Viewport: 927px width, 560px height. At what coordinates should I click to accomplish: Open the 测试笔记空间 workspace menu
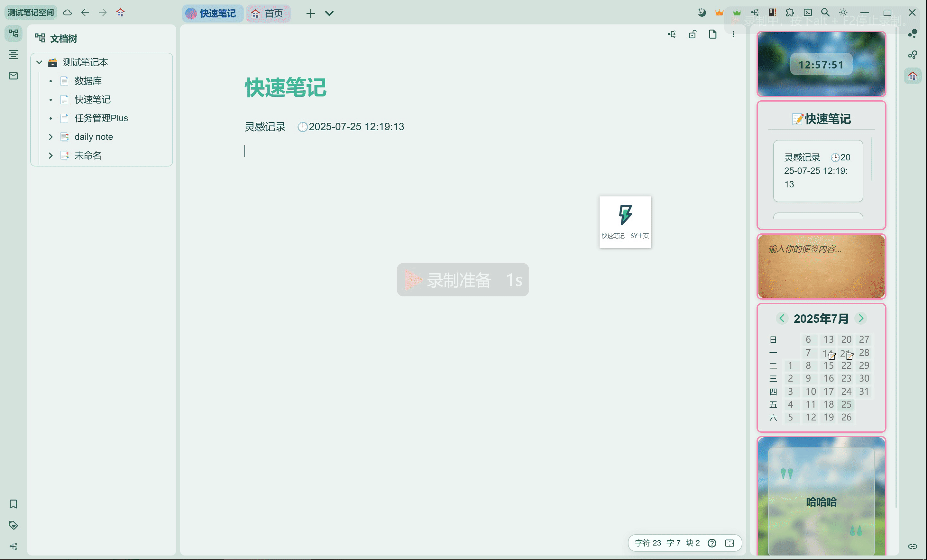tap(31, 13)
